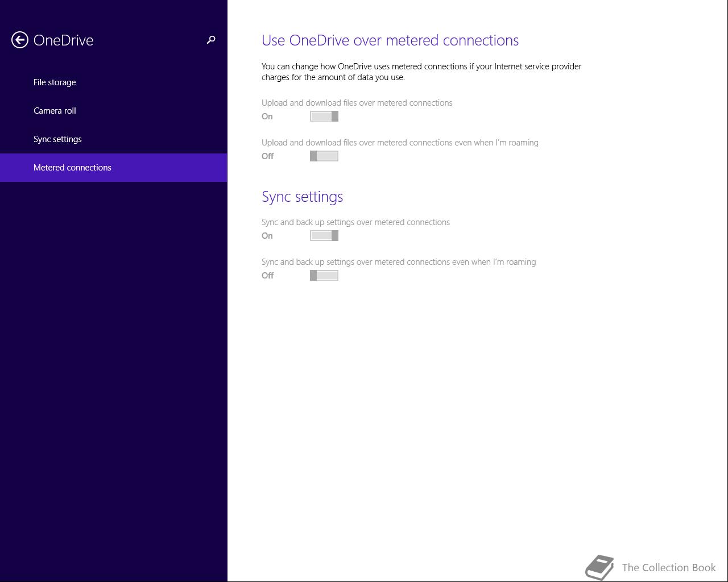
Task: Switch to Sync settings in the sidebar
Action: 114,139
